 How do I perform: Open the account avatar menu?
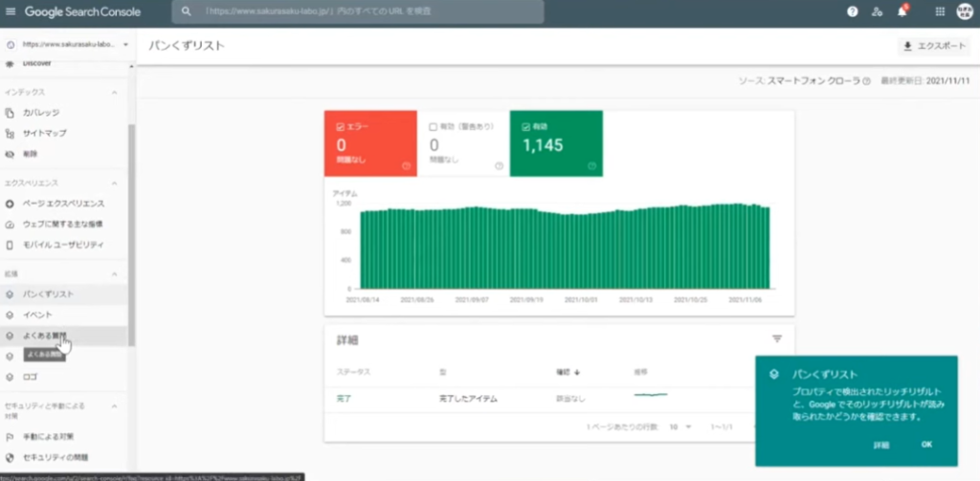point(965,11)
